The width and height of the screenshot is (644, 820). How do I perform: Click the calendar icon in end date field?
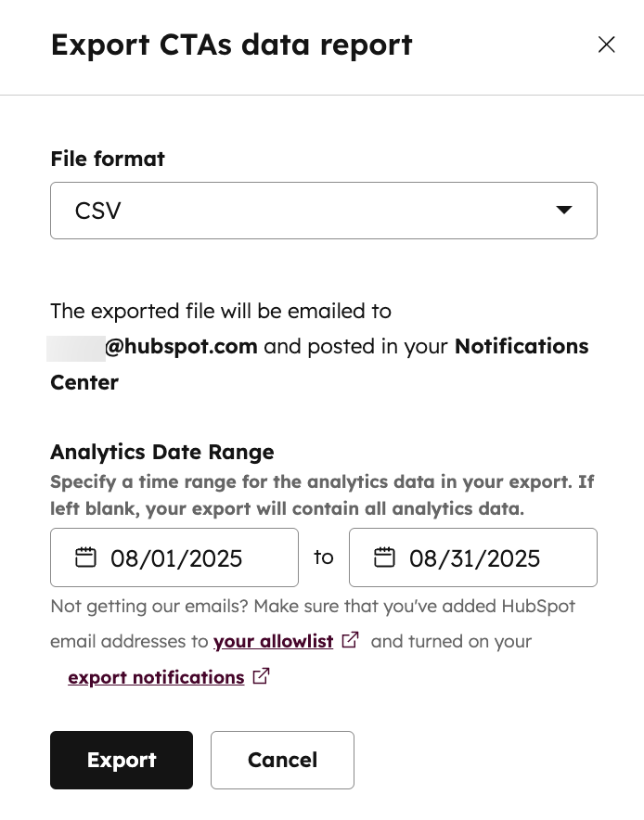tap(384, 557)
